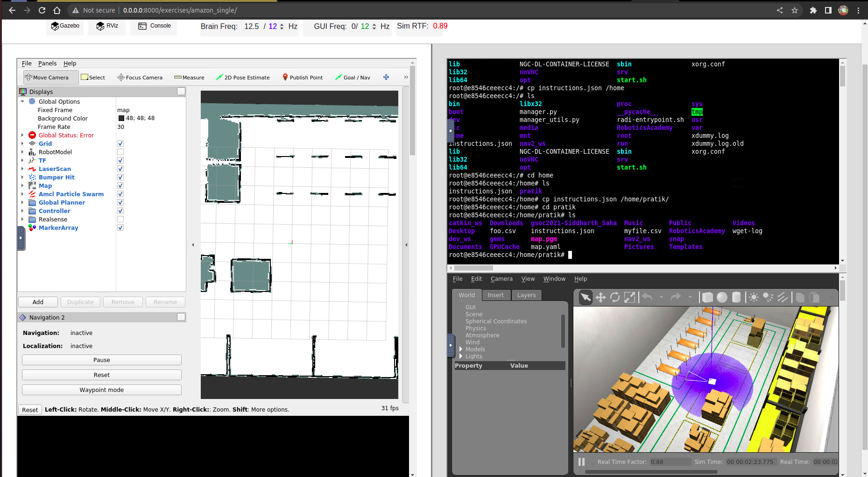Image resolution: width=868 pixels, height=477 pixels.
Task: Expand the Grid display node
Action: (x=22, y=143)
